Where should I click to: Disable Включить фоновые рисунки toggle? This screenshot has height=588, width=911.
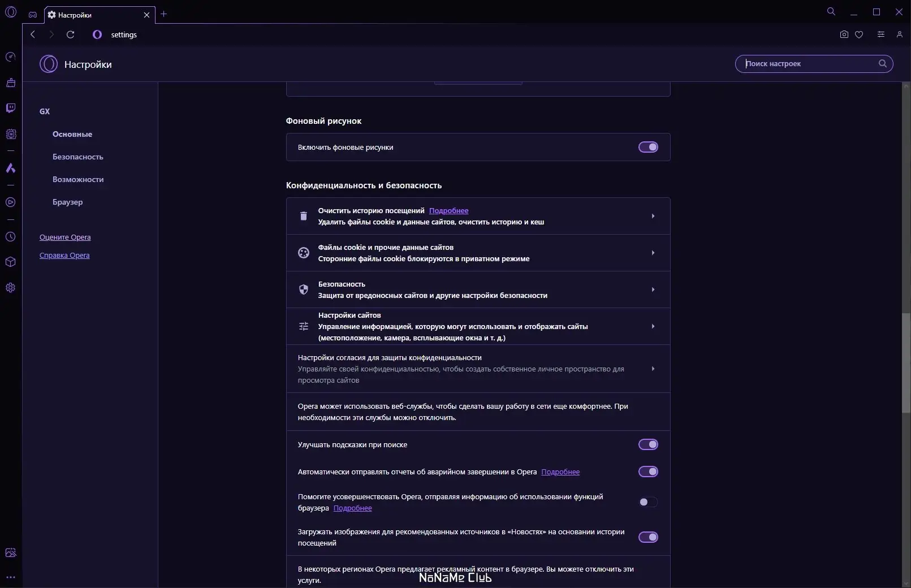(648, 147)
